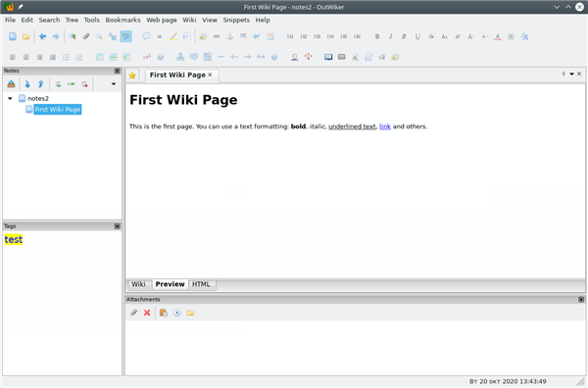Align text to the right
Image resolution: width=588 pixels, height=388 pixels.
(x=39, y=57)
